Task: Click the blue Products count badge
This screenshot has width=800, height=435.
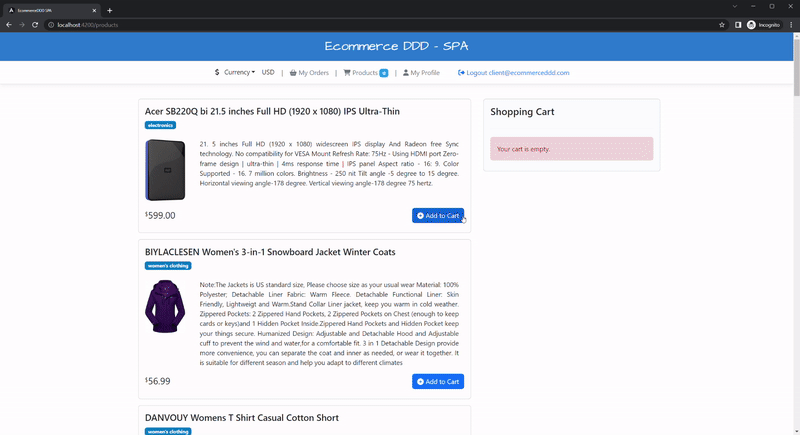Action: [x=384, y=73]
